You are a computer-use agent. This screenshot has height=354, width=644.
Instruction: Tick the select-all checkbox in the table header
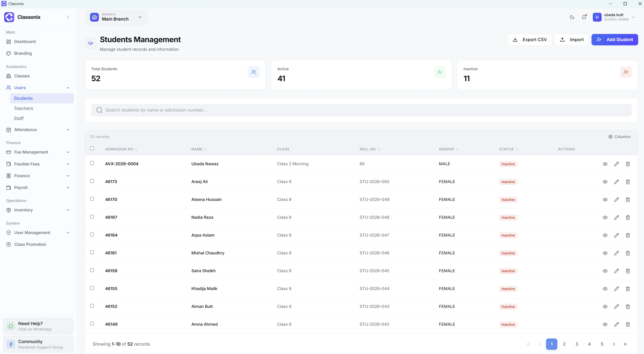pos(92,148)
